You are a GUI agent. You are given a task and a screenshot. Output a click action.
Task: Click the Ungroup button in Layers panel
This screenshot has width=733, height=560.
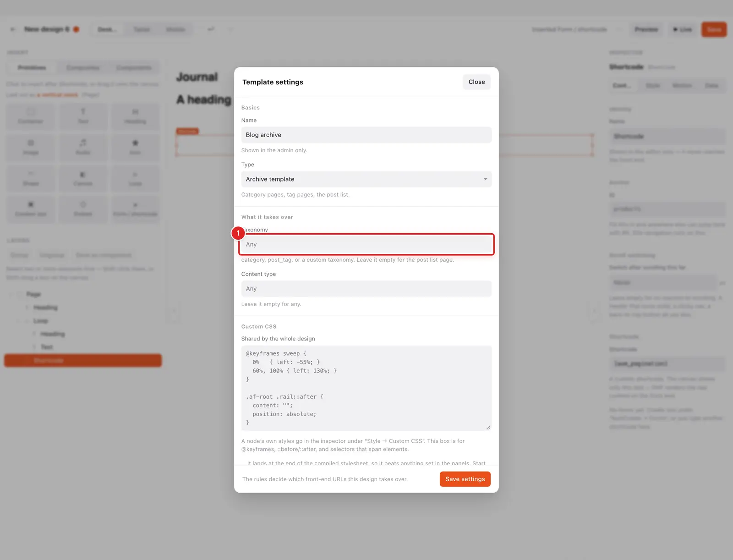coord(52,255)
